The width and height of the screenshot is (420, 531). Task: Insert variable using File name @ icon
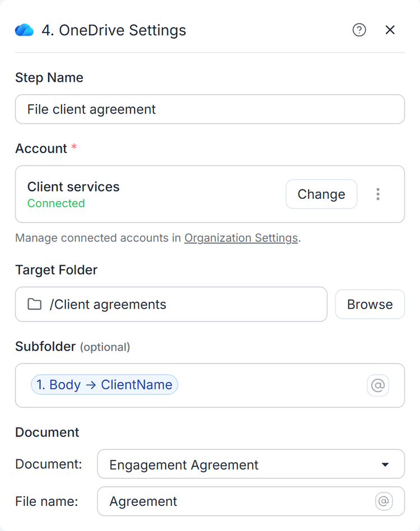click(384, 501)
